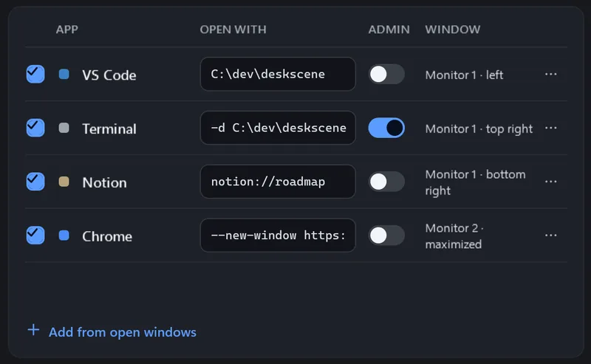
Task: Open more options for Chrome row
Action: (x=550, y=236)
